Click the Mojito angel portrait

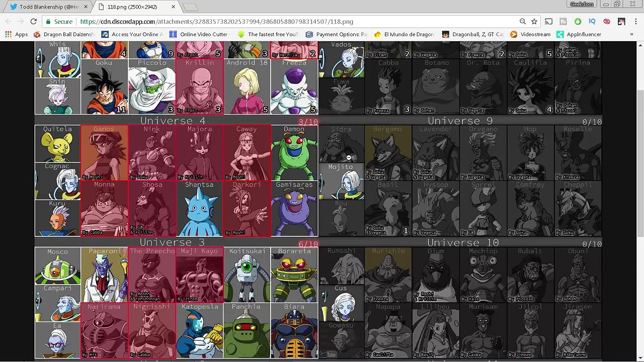[341, 181]
